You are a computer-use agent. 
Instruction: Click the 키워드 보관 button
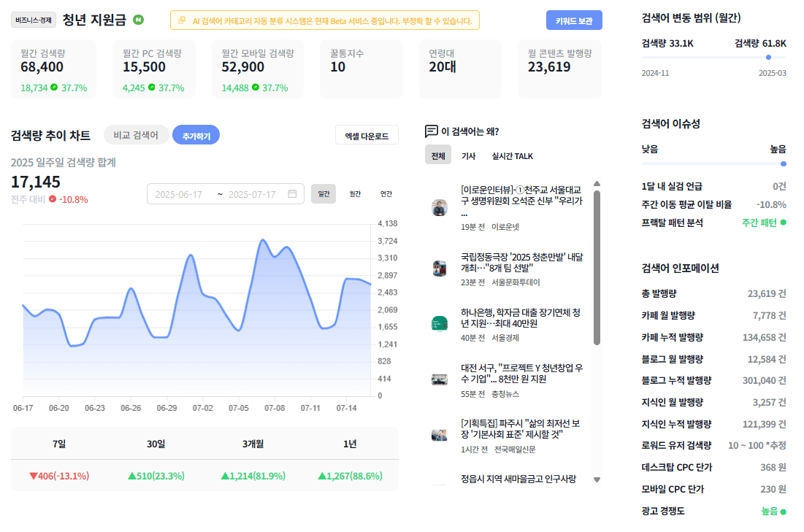574,20
